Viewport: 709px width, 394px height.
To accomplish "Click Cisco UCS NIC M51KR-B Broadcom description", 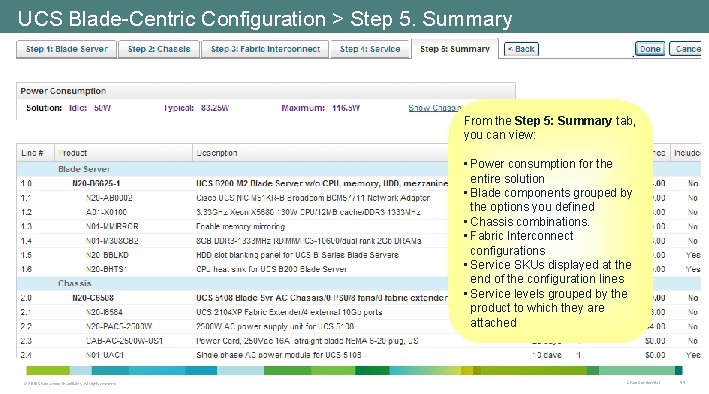I will point(312,198).
